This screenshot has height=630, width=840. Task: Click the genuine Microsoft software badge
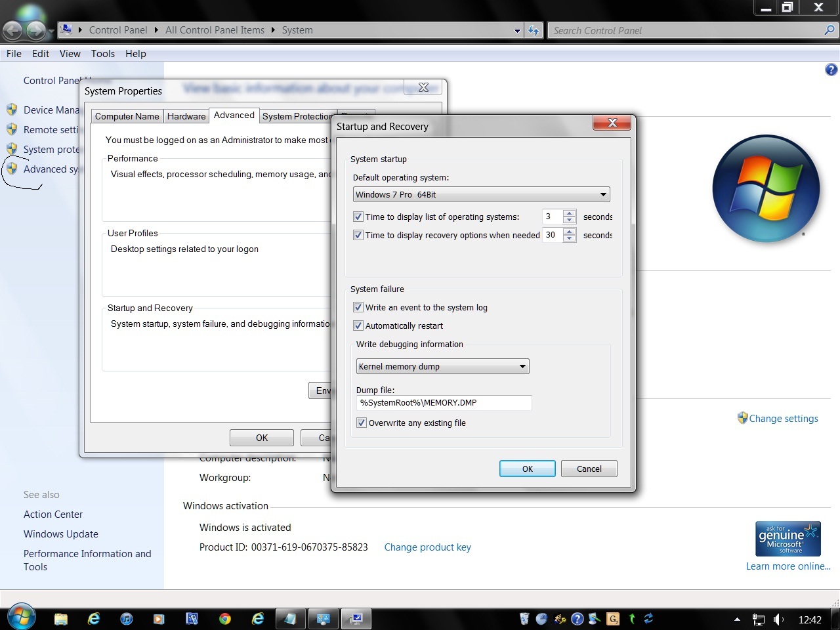pos(788,539)
